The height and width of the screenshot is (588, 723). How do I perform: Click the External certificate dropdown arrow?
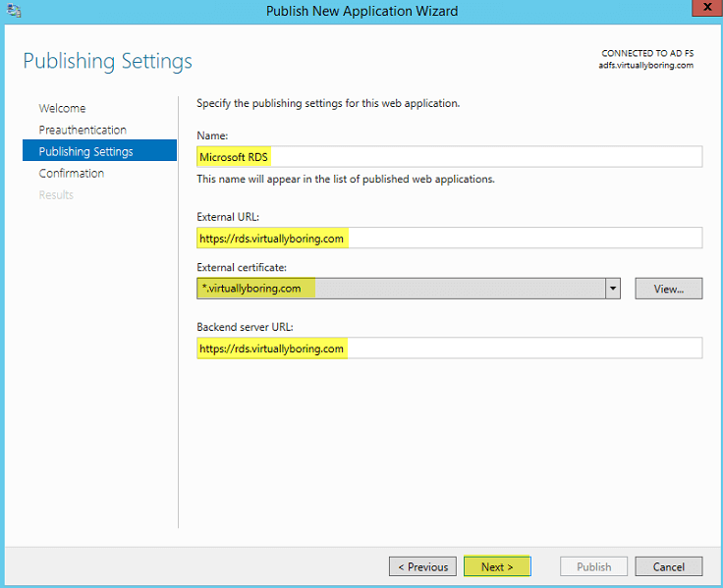[613, 289]
